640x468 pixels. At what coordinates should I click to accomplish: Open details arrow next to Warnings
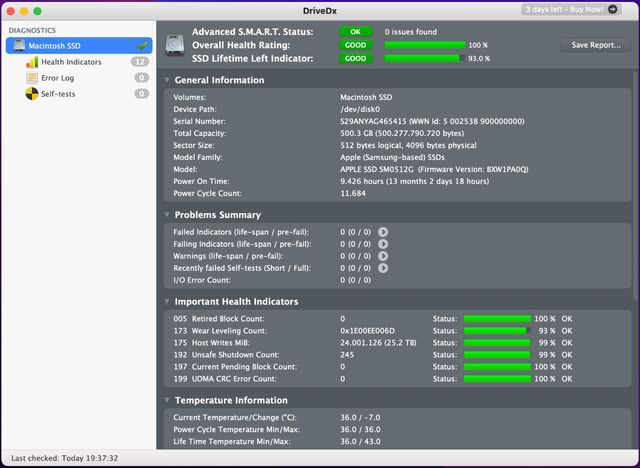click(x=382, y=256)
